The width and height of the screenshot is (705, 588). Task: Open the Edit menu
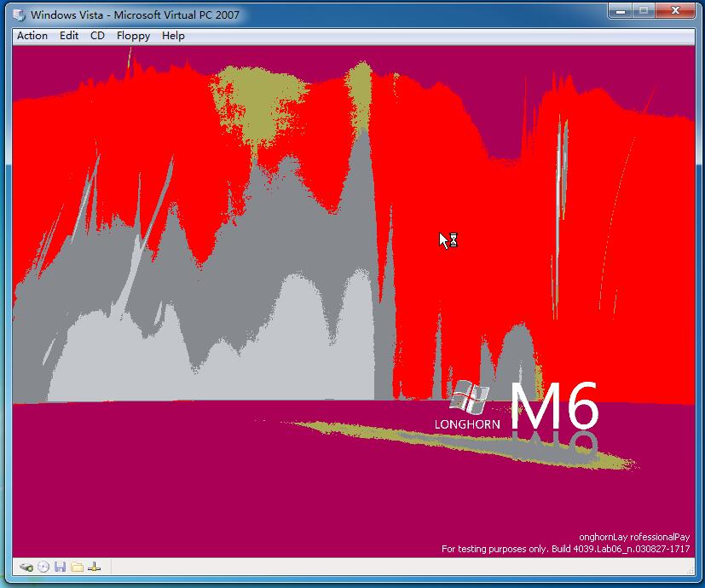click(69, 36)
